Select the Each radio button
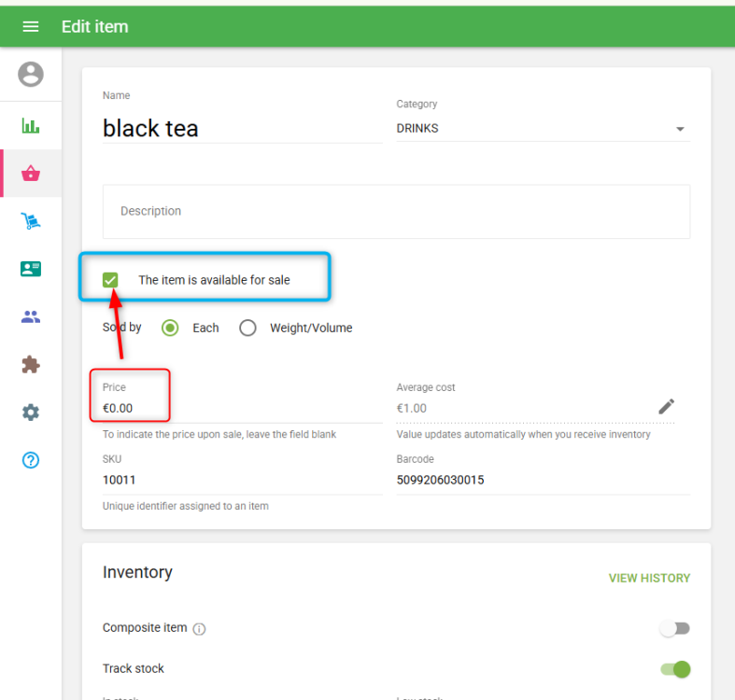 click(170, 328)
